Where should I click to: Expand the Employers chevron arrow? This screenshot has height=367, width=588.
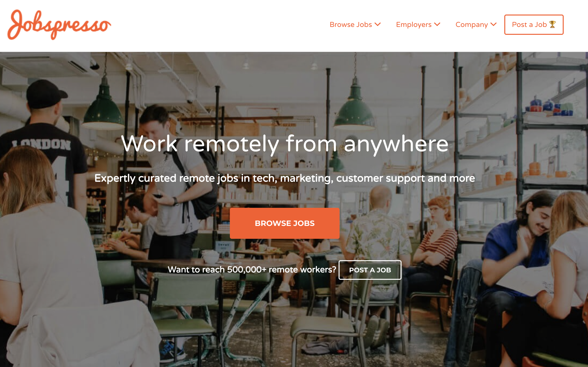pos(437,24)
